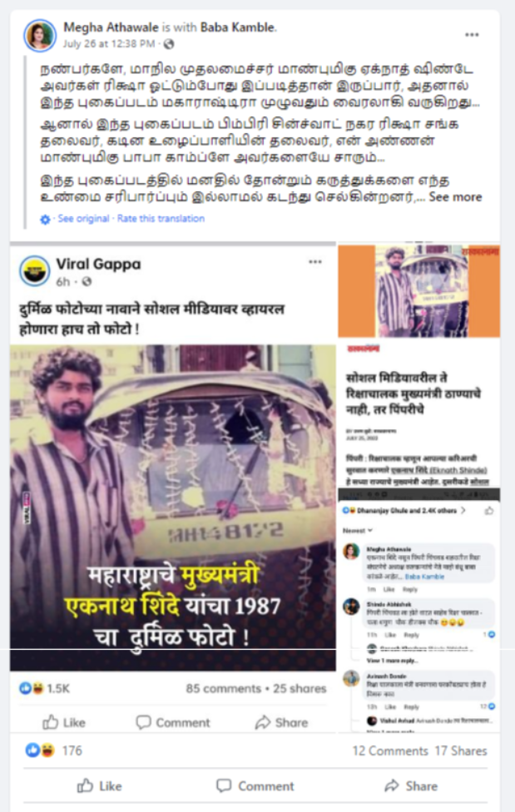The image size is (515, 812).
Task: Open Megha Athawale profile name link
Action: point(111,27)
